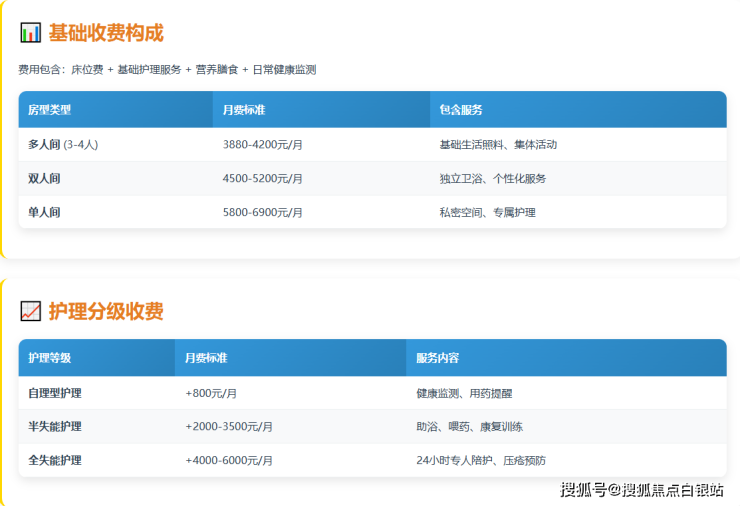Click the 护理等级 column header
740x506 pixels.
point(50,357)
